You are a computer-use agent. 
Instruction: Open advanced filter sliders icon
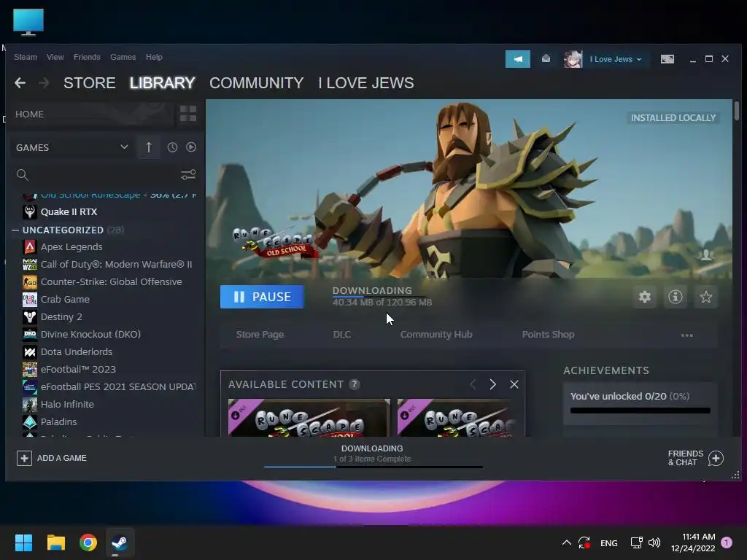click(188, 175)
